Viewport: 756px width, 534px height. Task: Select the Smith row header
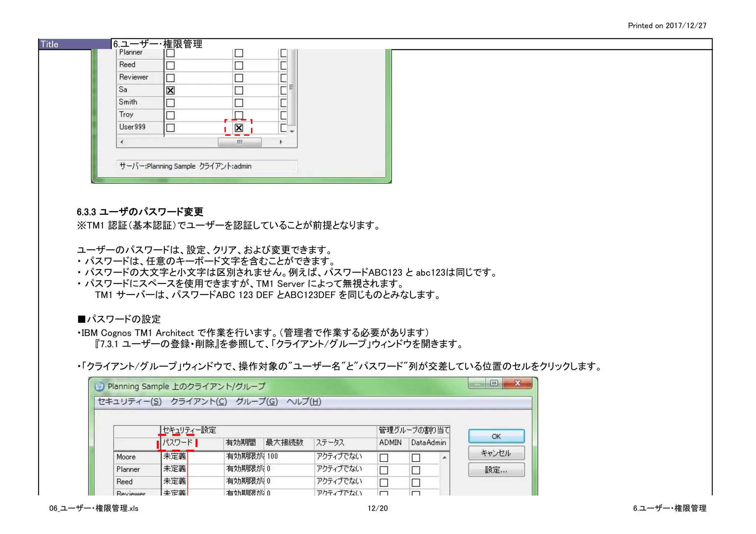click(x=140, y=102)
